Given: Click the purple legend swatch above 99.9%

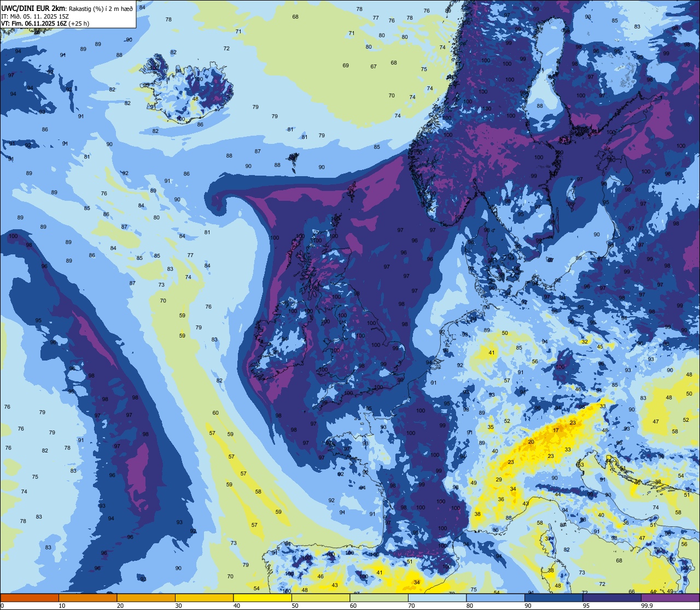Looking at the screenshot, I should (670, 597).
